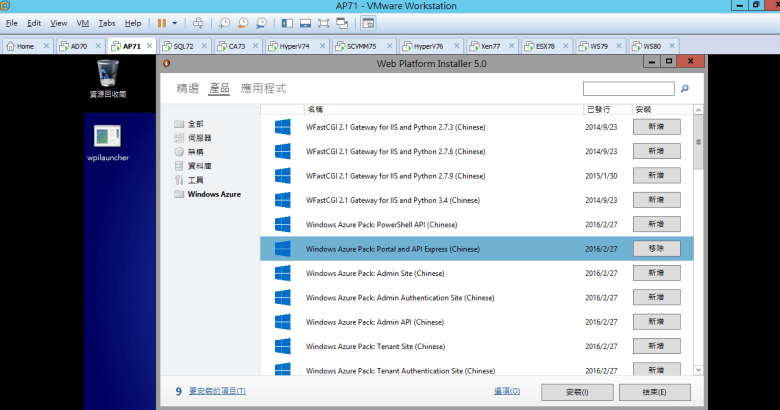Screen dimensions: 780x410
Task: Click the search magnifier icon
Action: point(685,89)
